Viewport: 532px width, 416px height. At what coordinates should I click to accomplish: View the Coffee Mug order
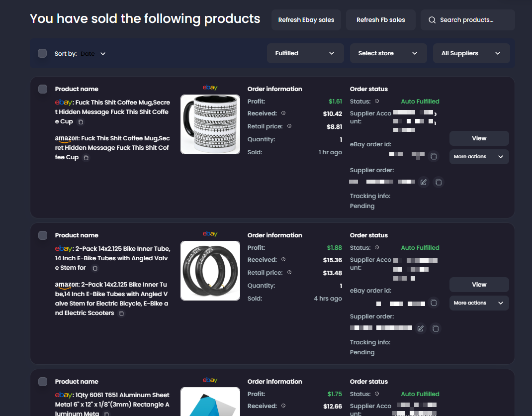479,138
